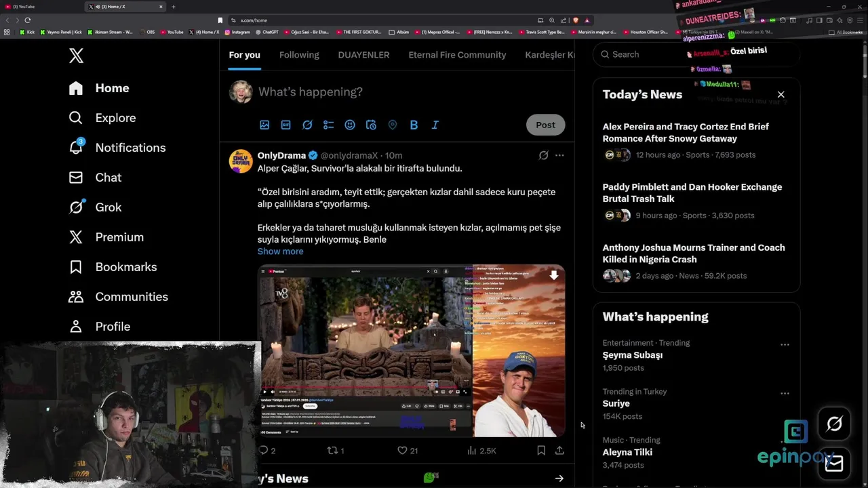The image size is (868, 488).
Task: Add media image to the post
Action: coord(264,125)
